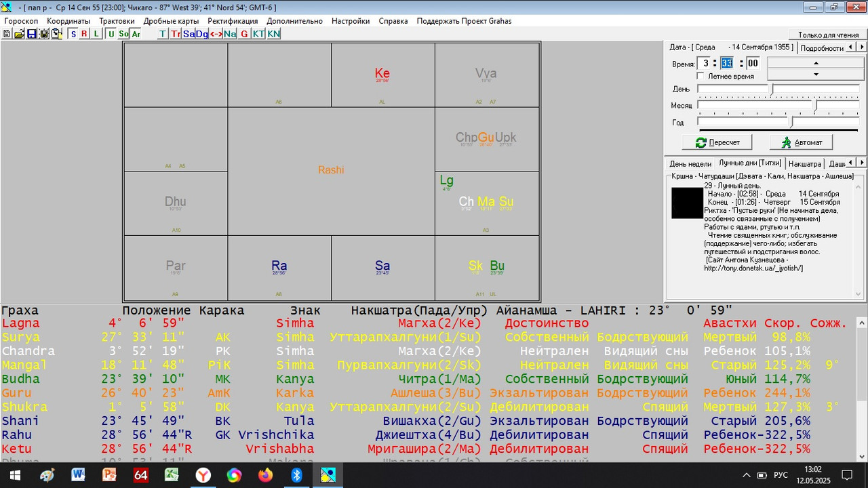Screen dimensions: 868x488
Task: Click Ra in the Rashi chart
Action: (x=279, y=266)
